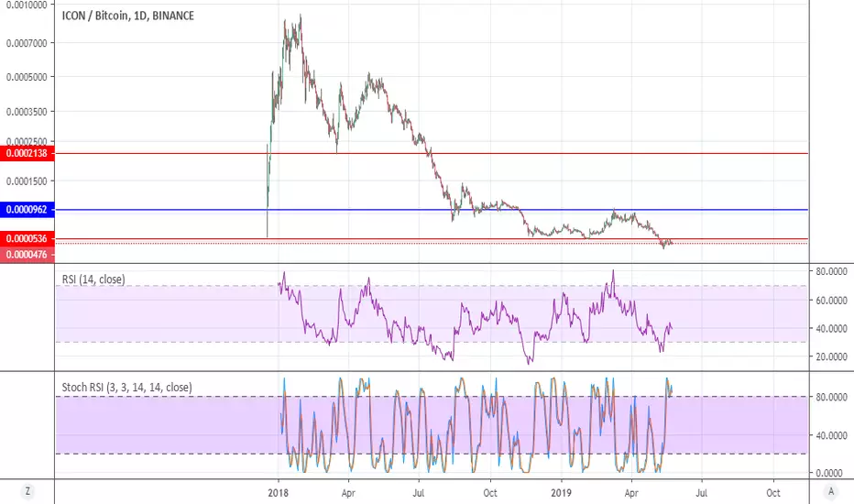This screenshot has height=504, width=854.
Task: Click the 0.0005000 price axis value
Action: (x=27, y=77)
